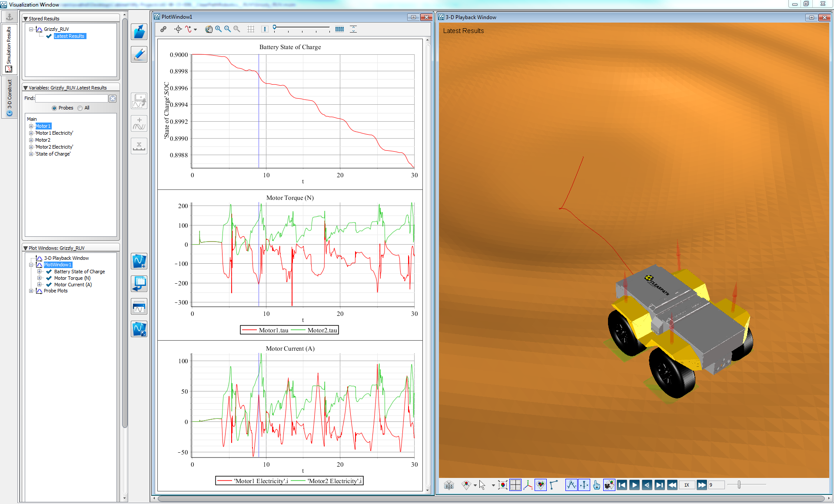Select the pan hand tool in plot toolbar
The image size is (834, 504).
pyautogui.click(x=209, y=29)
